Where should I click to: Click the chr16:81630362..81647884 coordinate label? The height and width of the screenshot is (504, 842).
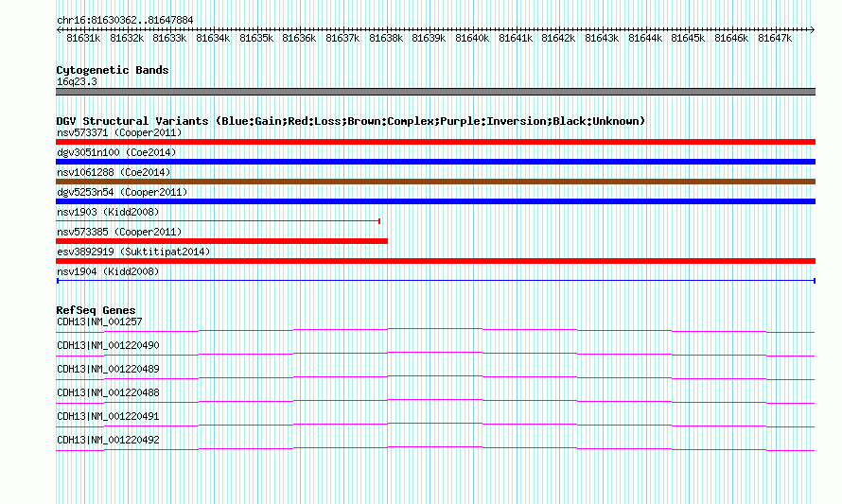pyautogui.click(x=125, y=21)
